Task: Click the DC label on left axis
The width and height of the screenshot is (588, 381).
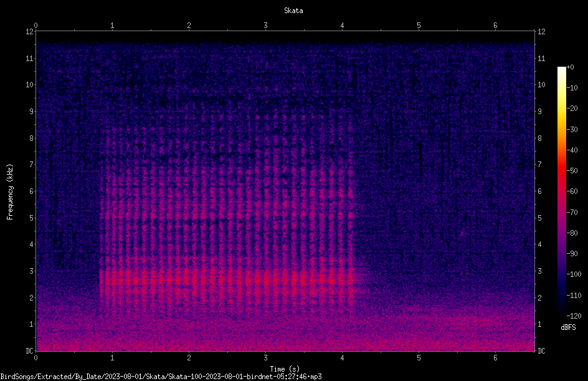Action: (x=30, y=351)
